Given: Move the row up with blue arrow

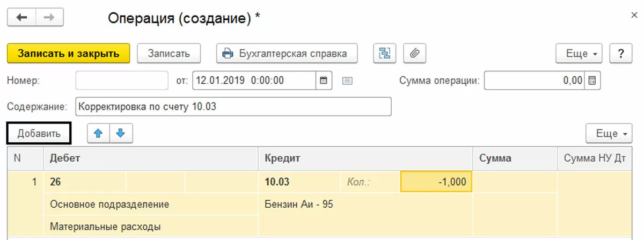Looking at the screenshot, I should pyautogui.click(x=98, y=134).
